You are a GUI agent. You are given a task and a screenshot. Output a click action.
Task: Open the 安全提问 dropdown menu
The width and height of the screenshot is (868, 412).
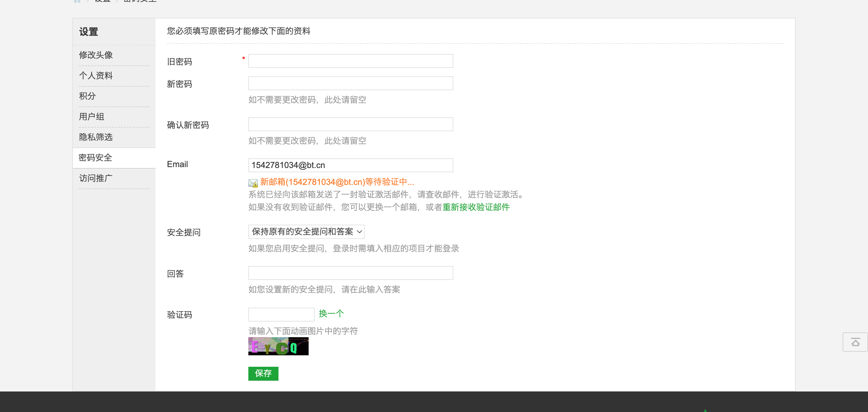pyautogui.click(x=306, y=232)
